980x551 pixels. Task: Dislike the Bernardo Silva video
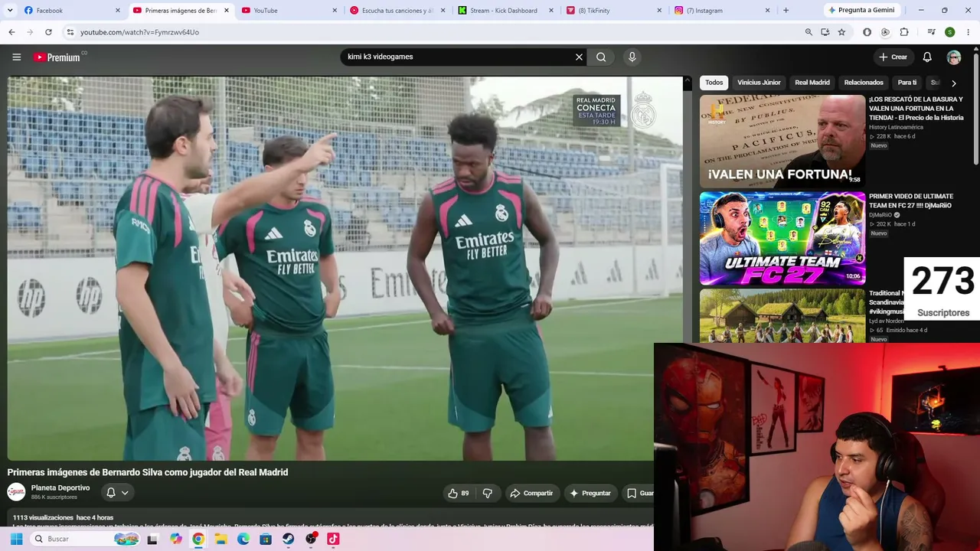coord(488,494)
